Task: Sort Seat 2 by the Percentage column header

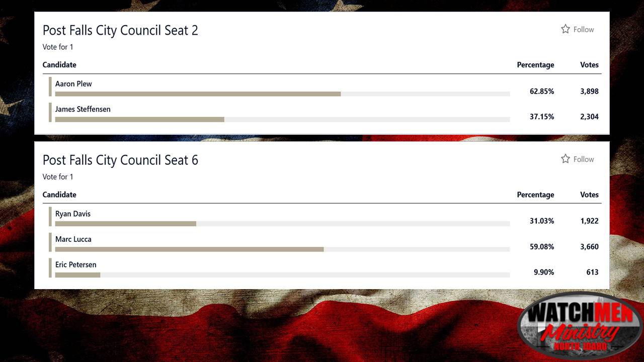Action: click(535, 65)
